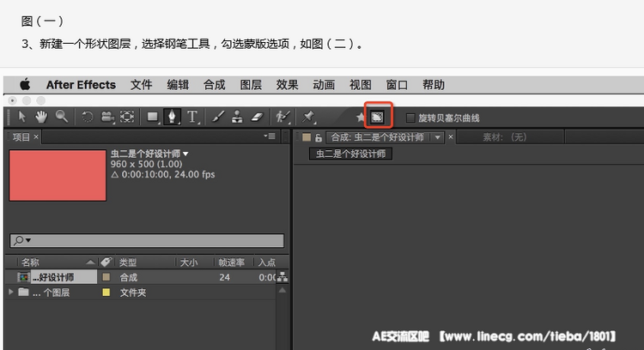Screen dimensions: 644x350
Task: Open the 图层 menu
Action: tap(251, 85)
